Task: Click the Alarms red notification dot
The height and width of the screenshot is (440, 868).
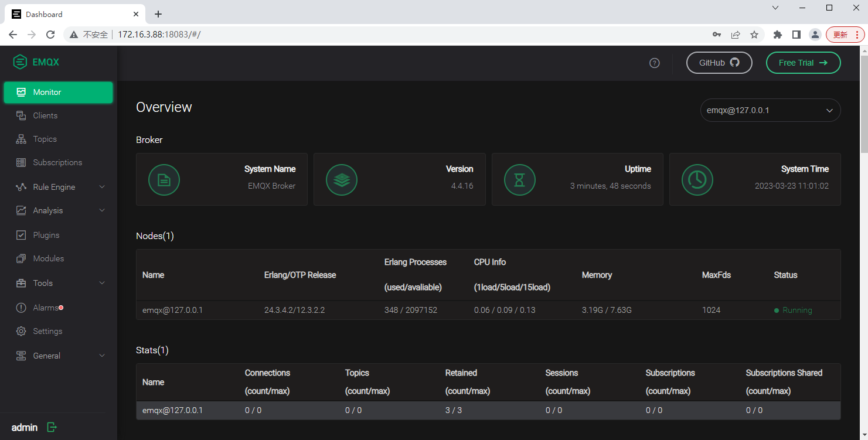Action: [x=61, y=307]
